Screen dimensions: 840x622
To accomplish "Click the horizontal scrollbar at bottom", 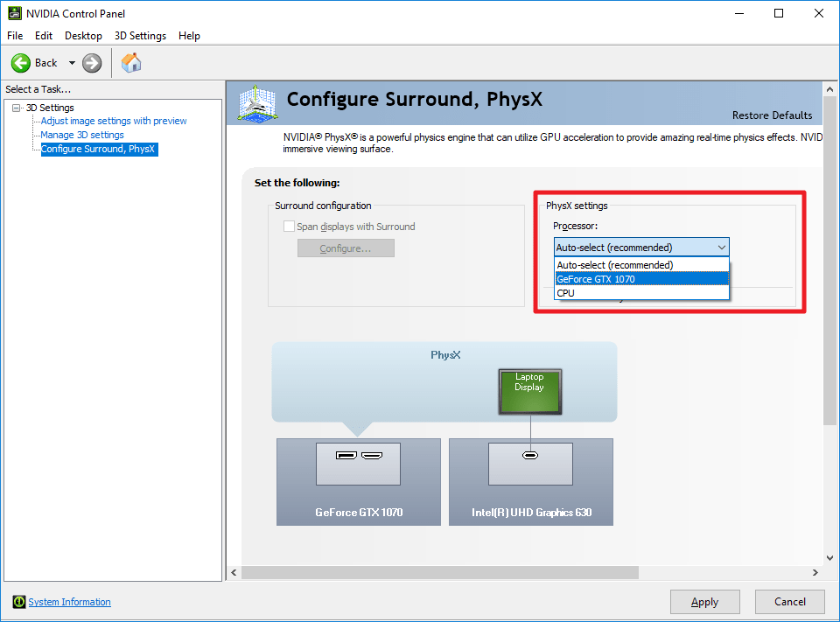I will 439,572.
